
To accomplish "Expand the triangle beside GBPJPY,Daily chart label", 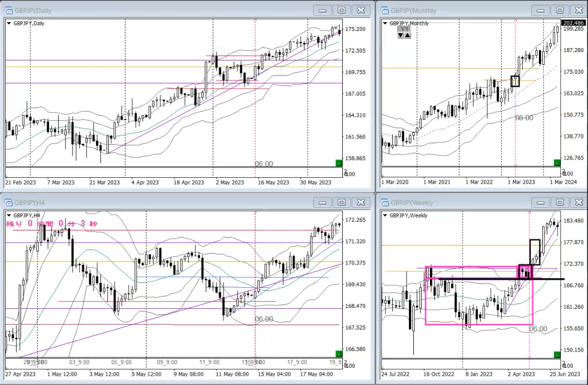I will coord(9,23).
